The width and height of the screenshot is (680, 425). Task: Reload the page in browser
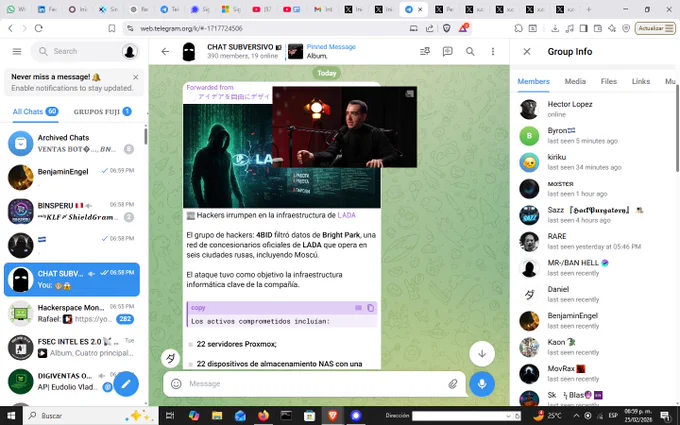39,28
